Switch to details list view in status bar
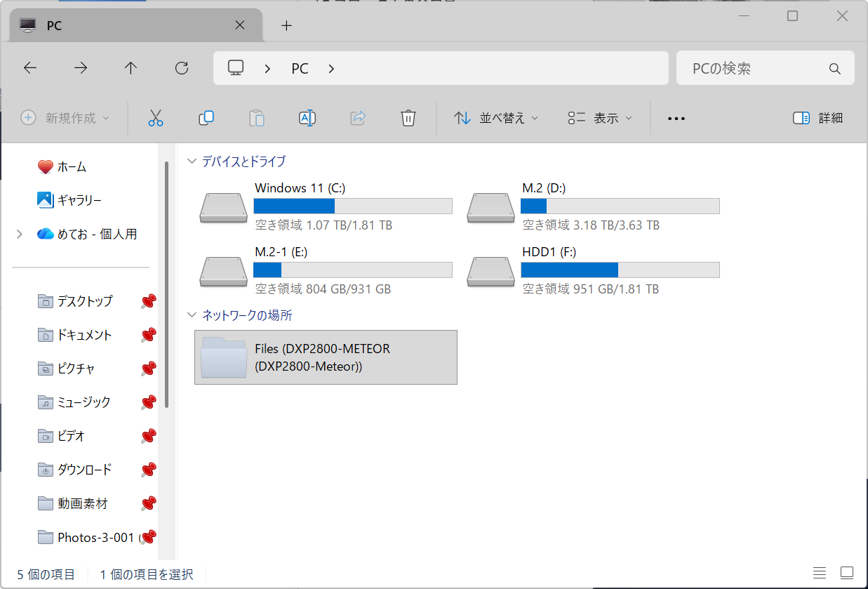The height and width of the screenshot is (589, 868). click(819, 573)
